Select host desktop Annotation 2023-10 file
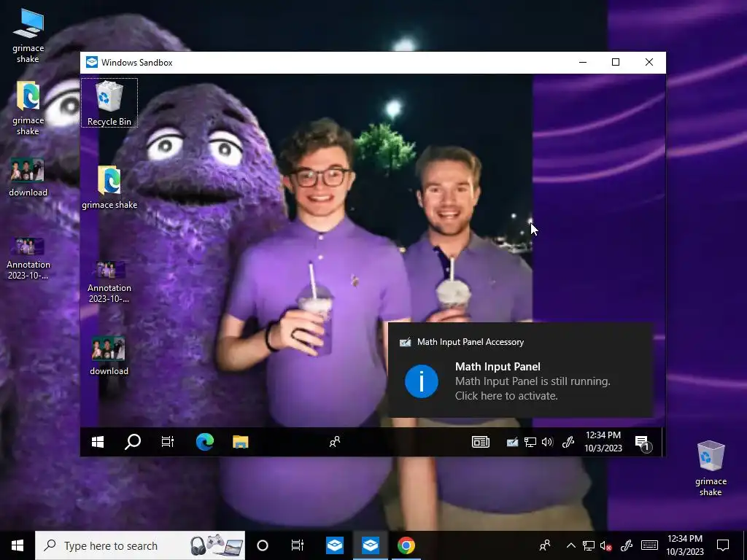The width and height of the screenshot is (747, 560). click(x=28, y=259)
